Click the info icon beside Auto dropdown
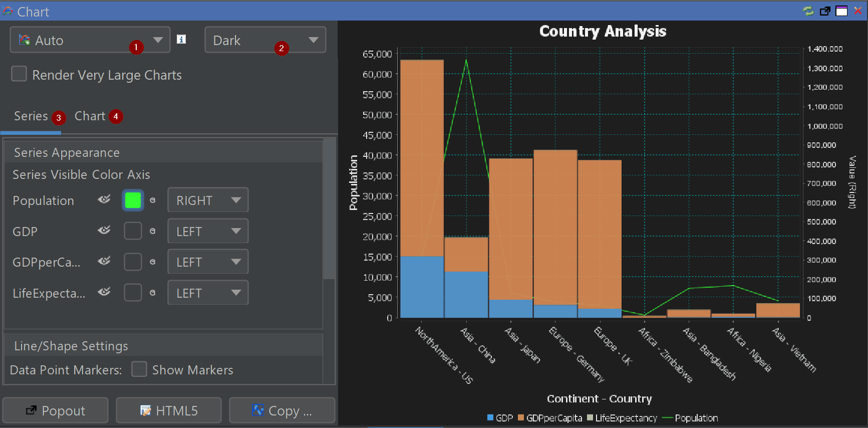 point(181,39)
